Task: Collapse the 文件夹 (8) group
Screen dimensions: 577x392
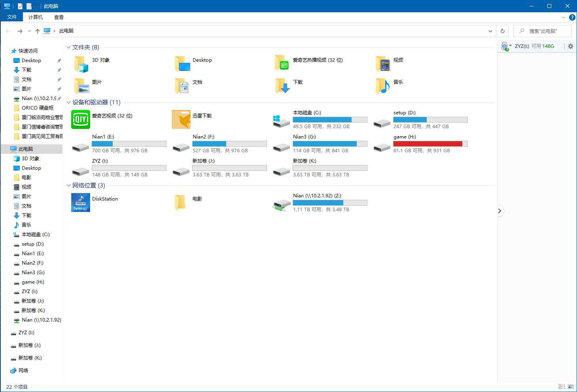Action: pyautogui.click(x=68, y=47)
